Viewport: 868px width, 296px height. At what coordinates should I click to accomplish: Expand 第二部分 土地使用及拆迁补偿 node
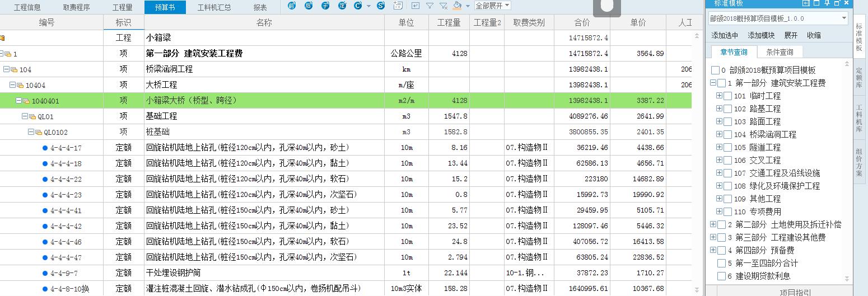pos(713,224)
